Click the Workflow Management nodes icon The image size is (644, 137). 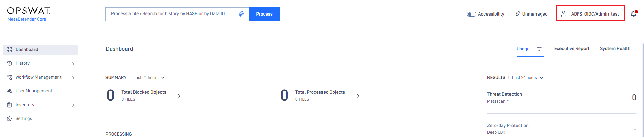pos(9,77)
